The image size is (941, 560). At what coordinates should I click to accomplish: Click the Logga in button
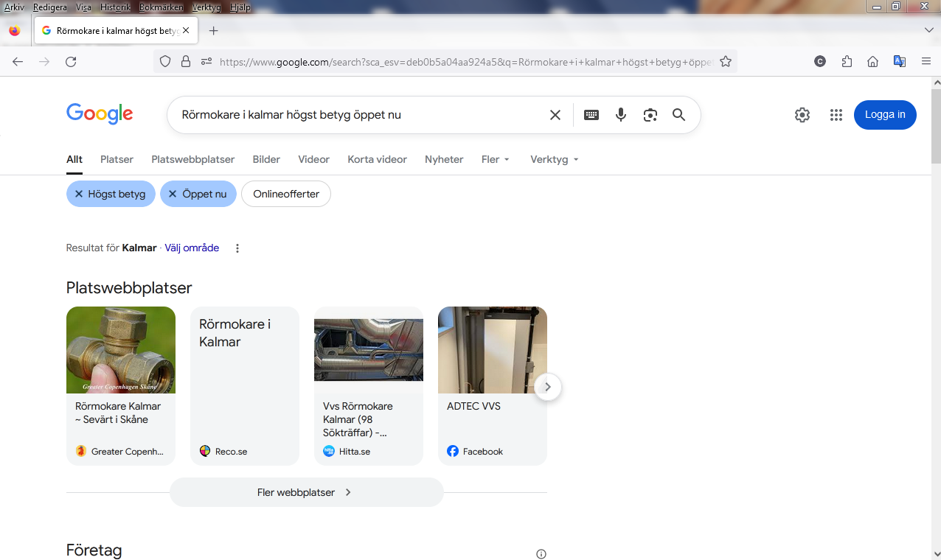(884, 115)
